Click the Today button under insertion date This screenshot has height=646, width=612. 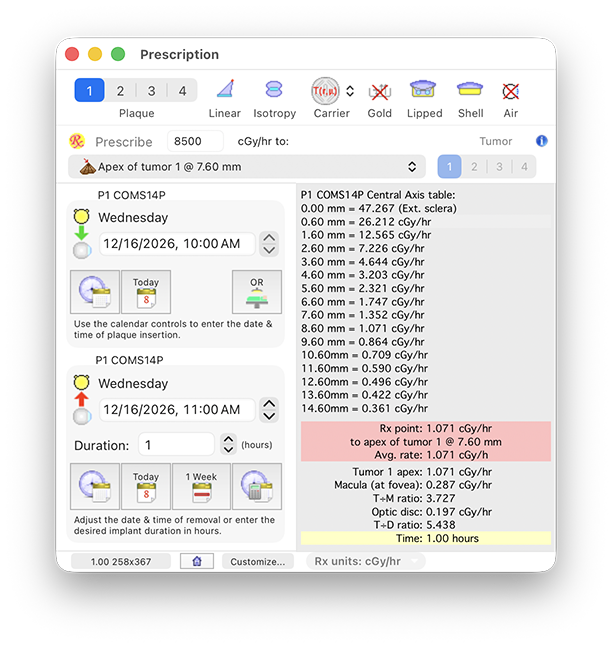coord(146,292)
